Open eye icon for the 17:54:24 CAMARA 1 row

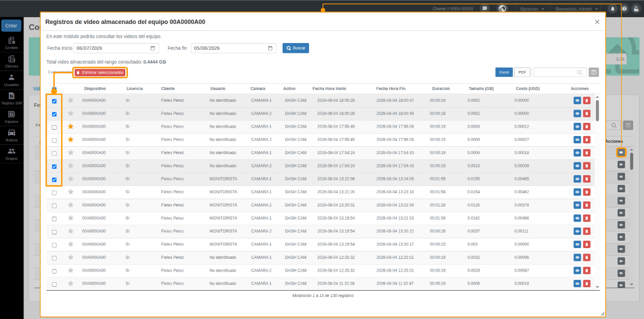pos(577,153)
